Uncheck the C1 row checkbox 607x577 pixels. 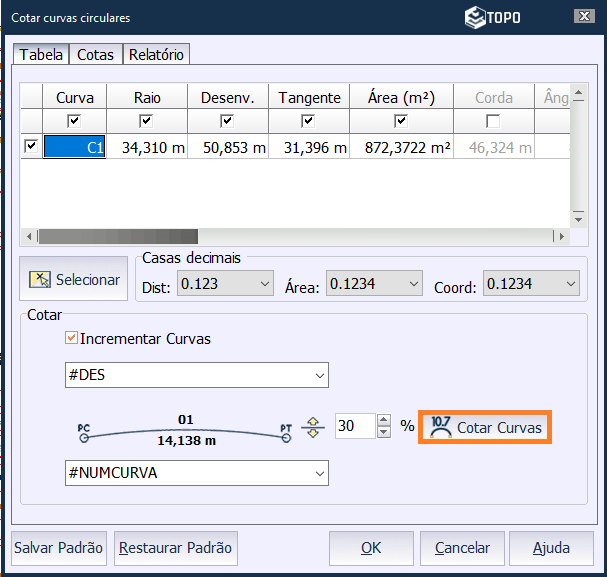tap(31, 146)
